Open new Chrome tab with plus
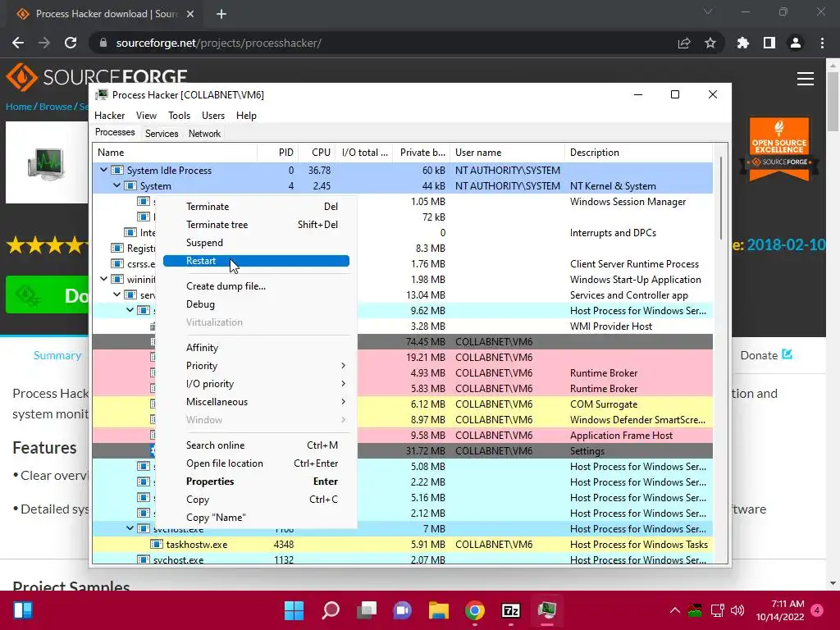Viewport: 840px width, 630px height. [x=221, y=14]
